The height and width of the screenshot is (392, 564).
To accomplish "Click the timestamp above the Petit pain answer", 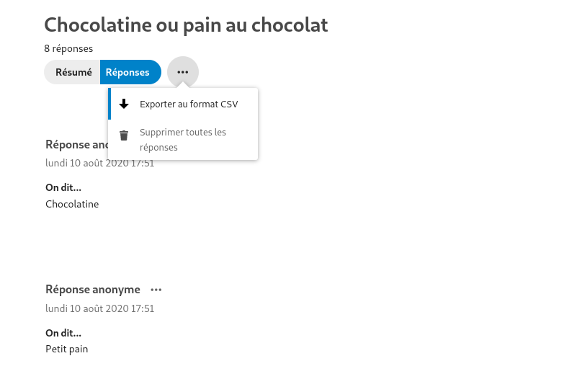I will [x=99, y=308].
